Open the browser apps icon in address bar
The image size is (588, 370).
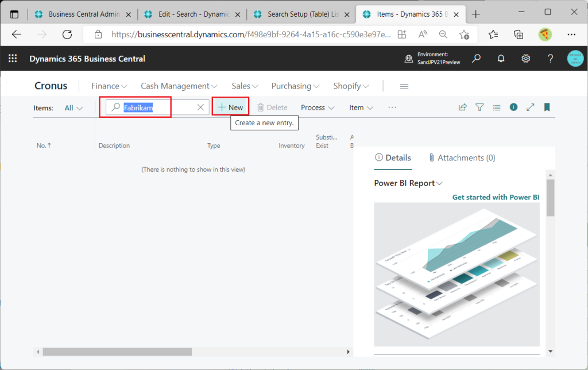pyautogui.click(x=402, y=34)
